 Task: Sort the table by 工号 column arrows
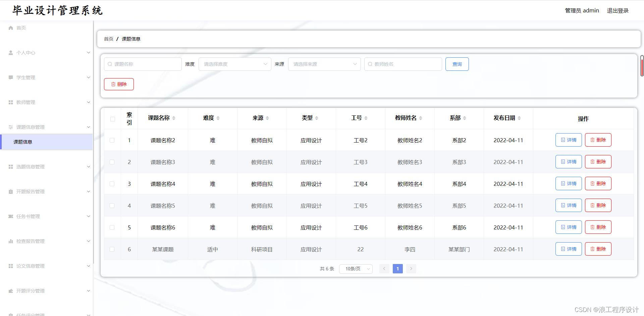click(366, 118)
